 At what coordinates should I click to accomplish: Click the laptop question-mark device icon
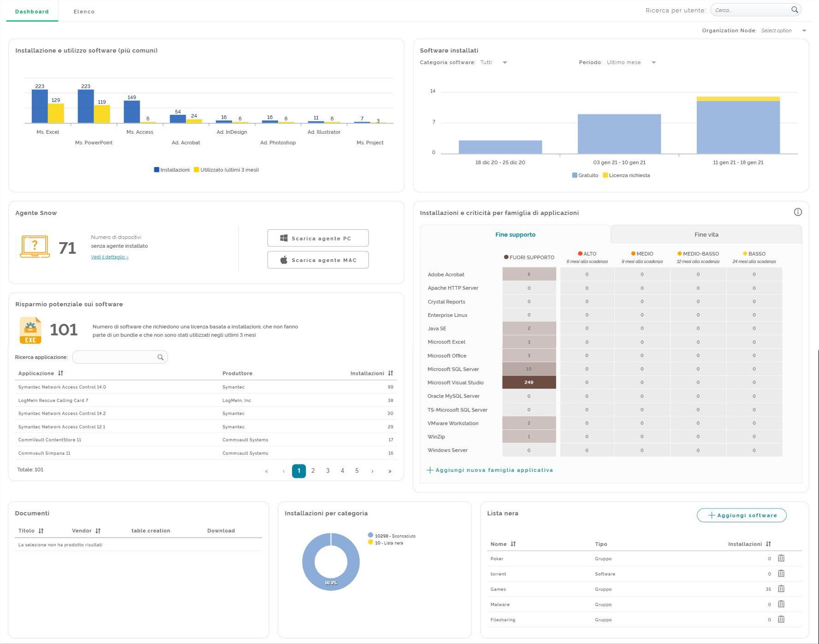coord(35,247)
